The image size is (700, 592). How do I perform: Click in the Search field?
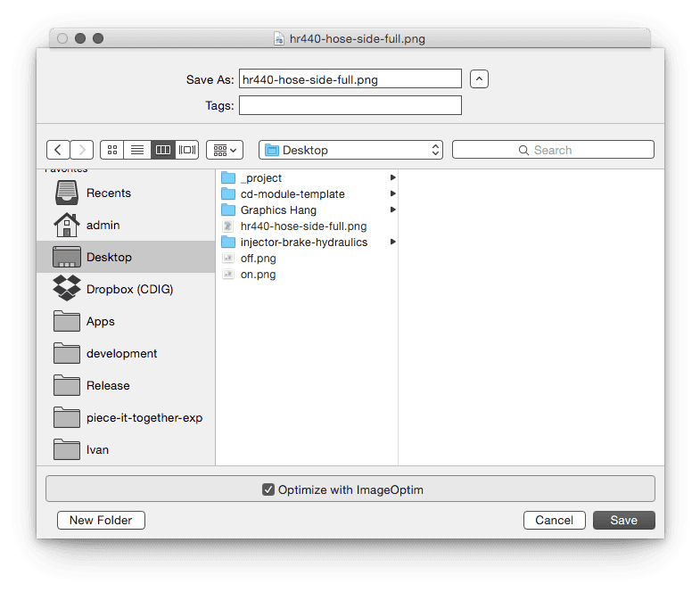[553, 150]
